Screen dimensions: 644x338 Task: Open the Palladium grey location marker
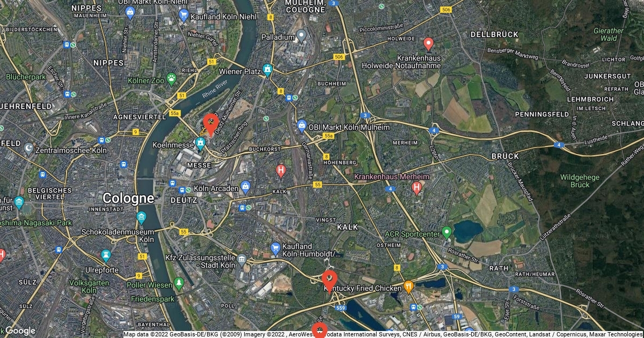click(302, 37)
